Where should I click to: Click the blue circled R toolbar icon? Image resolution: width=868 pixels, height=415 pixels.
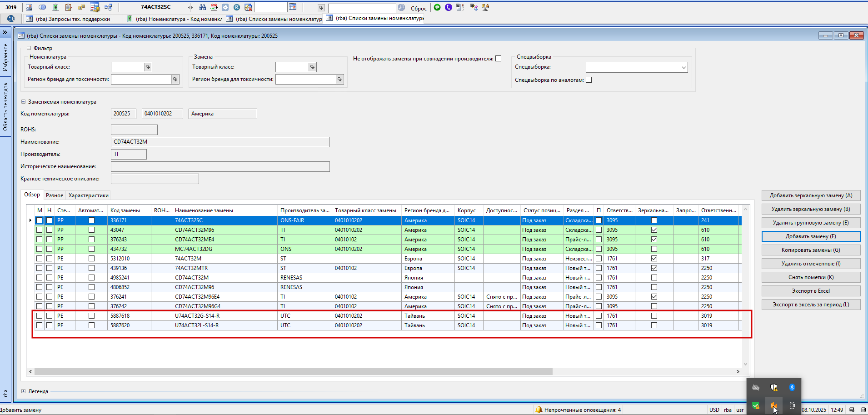[237, 7]
